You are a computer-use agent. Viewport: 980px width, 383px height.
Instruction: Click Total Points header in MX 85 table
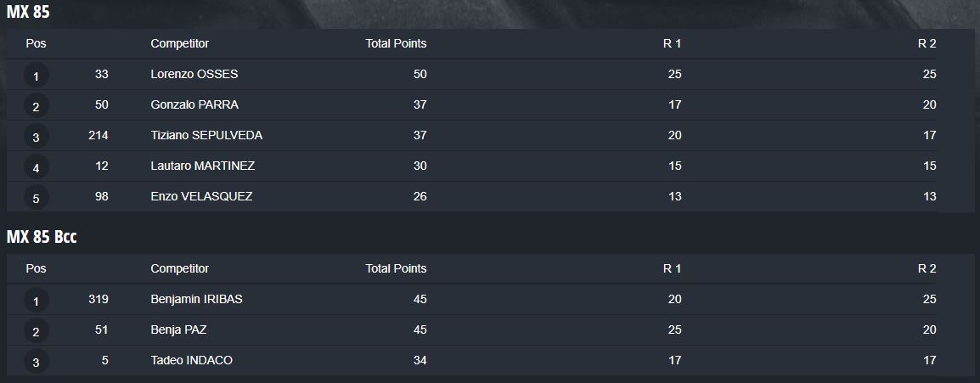(x=397, y=43)
